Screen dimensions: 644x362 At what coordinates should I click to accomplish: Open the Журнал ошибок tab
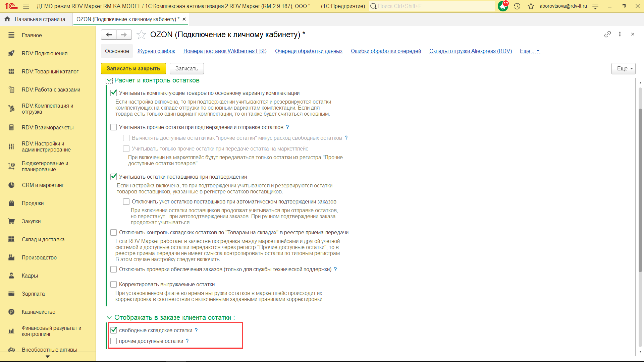click(156, 51)
